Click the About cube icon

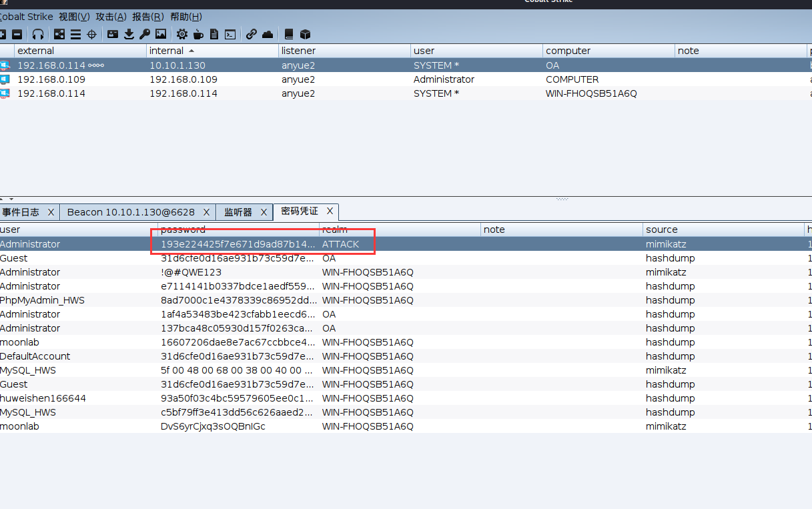[305, 34]
